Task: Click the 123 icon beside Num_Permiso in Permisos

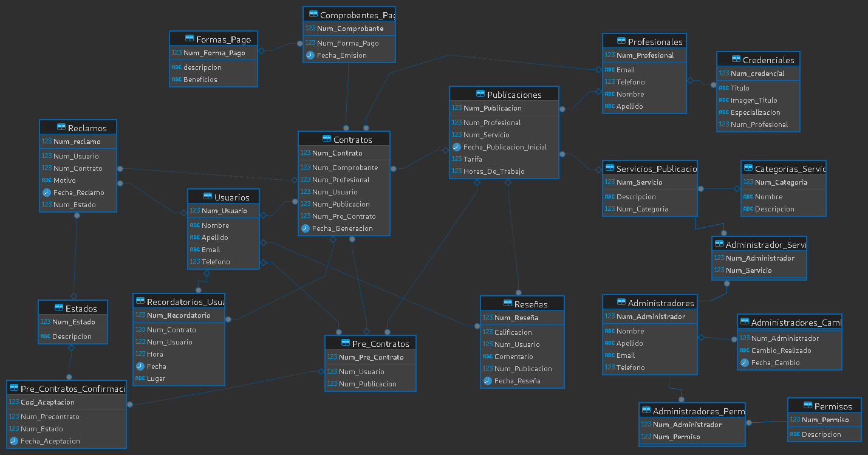Action: pos(795,419)
